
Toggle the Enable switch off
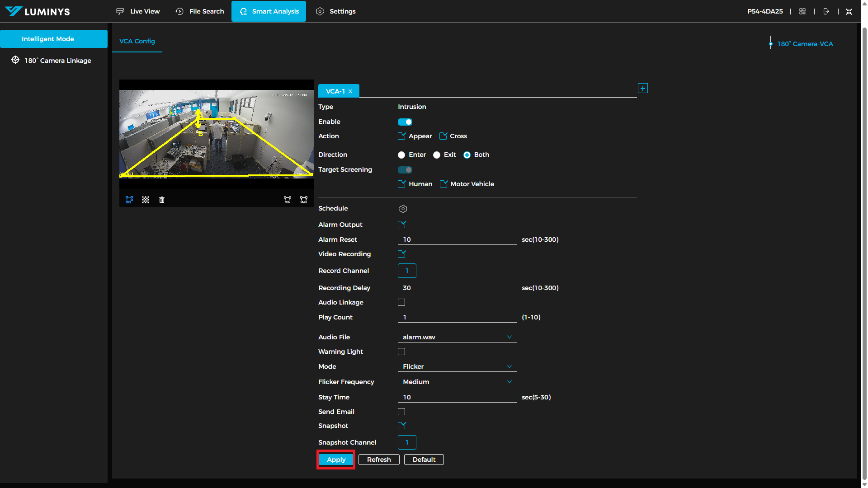click(405, 122)
